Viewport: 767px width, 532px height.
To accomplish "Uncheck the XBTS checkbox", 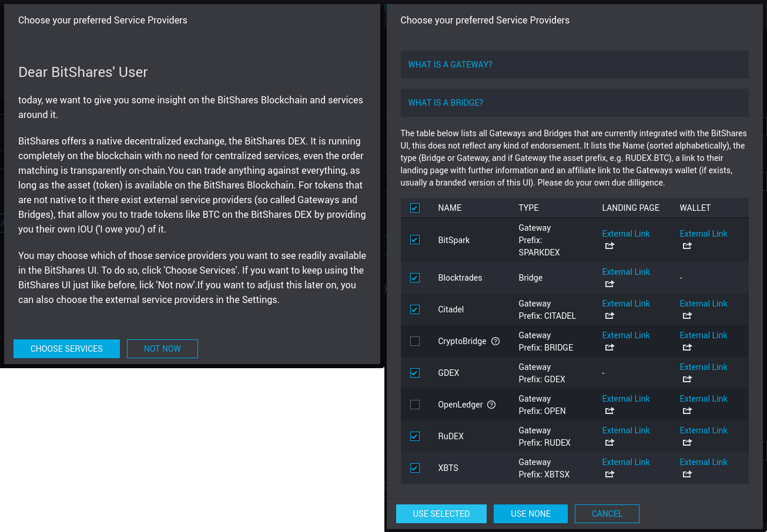I will [x=415, y=468].
